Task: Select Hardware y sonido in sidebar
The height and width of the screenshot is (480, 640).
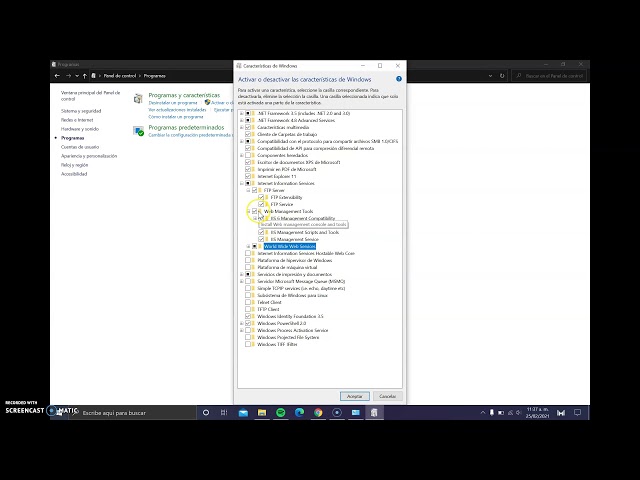Action: [80, 129]
